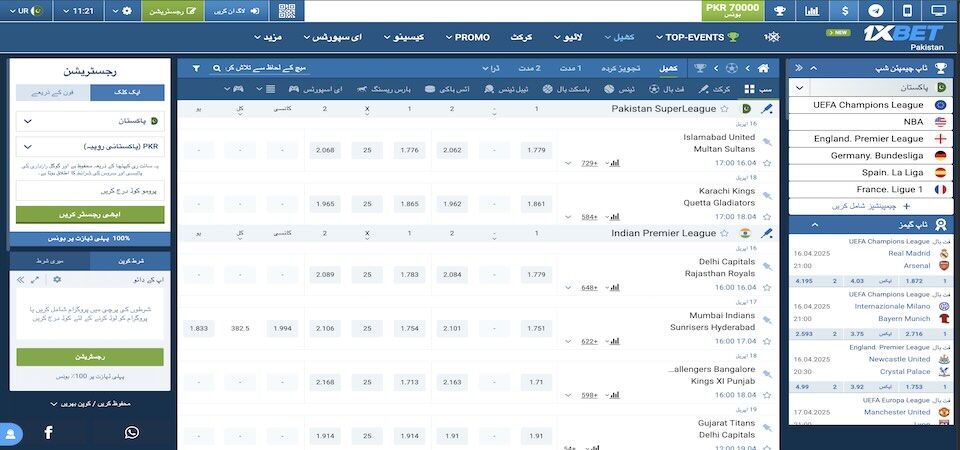Image resolution: width=960 pixels, height=450 pixels.
Task: Open bet slip settings gear icon
Action: (x=57, y=280)
